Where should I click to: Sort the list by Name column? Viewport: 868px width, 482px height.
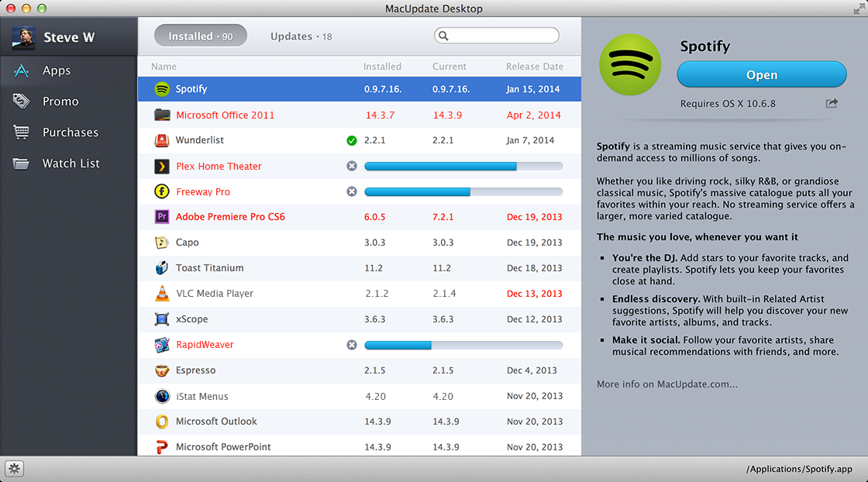[x=164, y=67]
